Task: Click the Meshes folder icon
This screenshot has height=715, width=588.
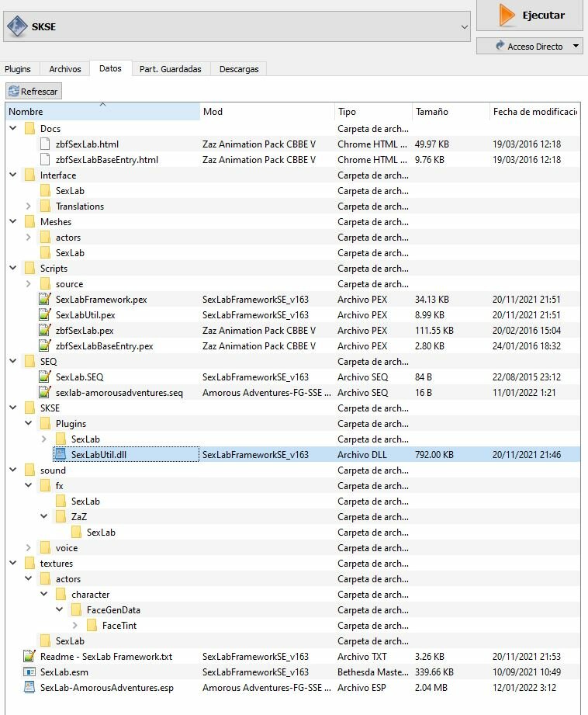Action: pos(29,221)
